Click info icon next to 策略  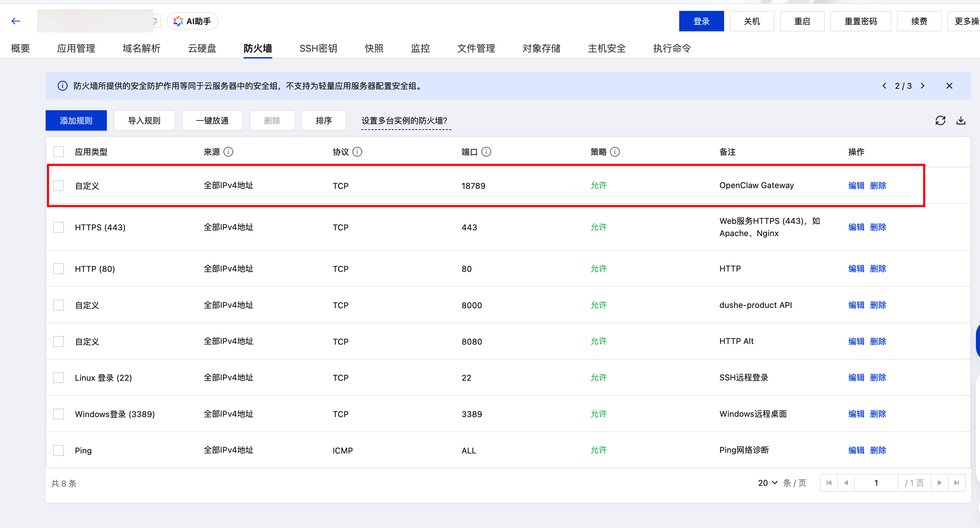pos(615,152)
